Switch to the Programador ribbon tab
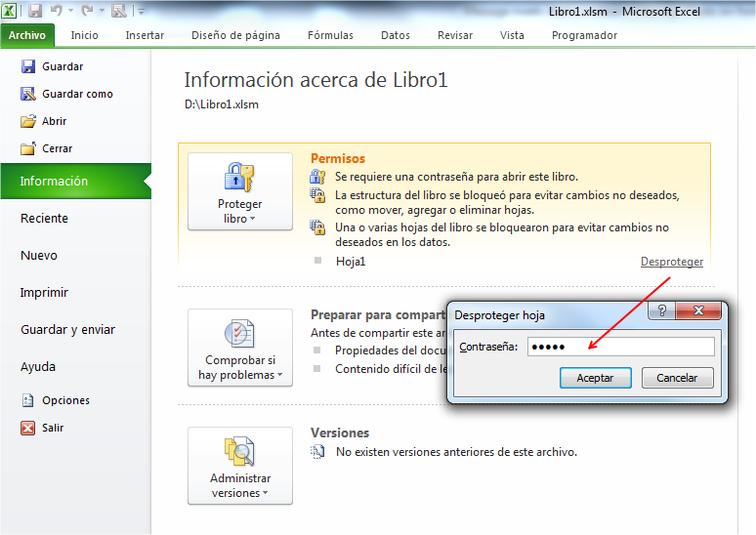756x535 pixels. (584, 35)
